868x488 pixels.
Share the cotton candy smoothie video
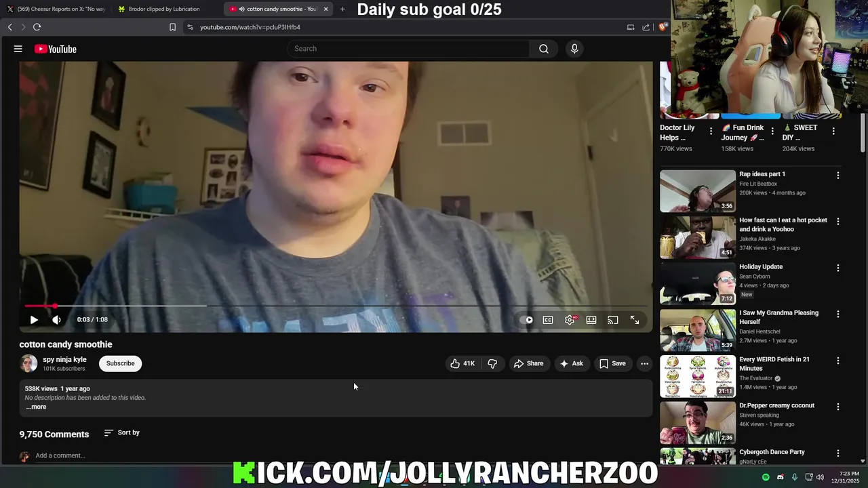pos(528,364)
